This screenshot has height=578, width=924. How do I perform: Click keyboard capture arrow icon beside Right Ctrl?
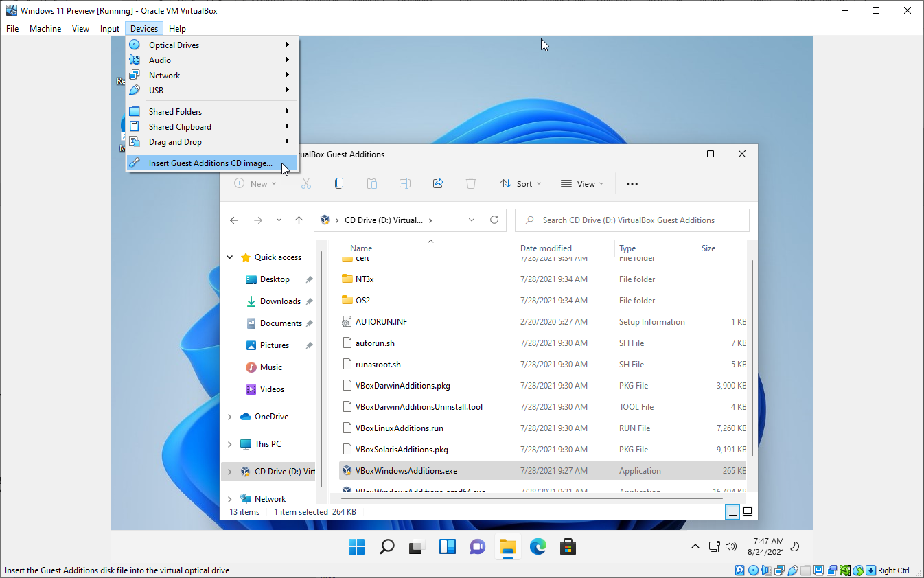pyautogui.click(x=870, y=570)
